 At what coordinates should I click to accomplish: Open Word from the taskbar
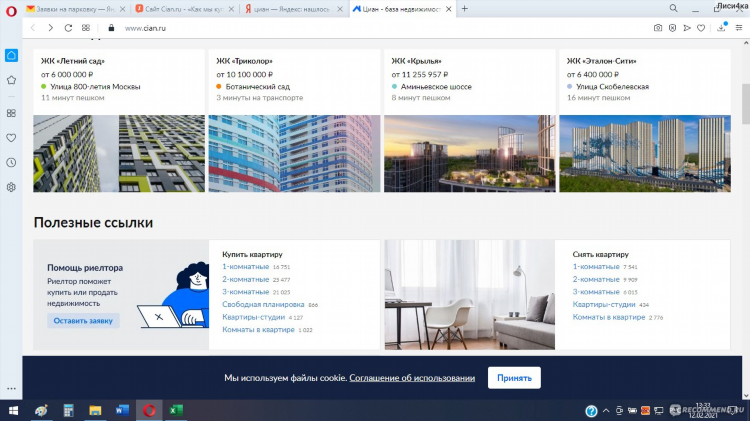122,410
